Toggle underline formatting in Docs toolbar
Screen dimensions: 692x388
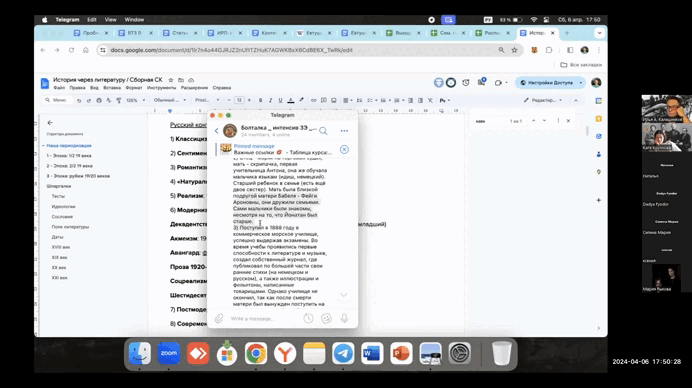[x=280, y=100]
